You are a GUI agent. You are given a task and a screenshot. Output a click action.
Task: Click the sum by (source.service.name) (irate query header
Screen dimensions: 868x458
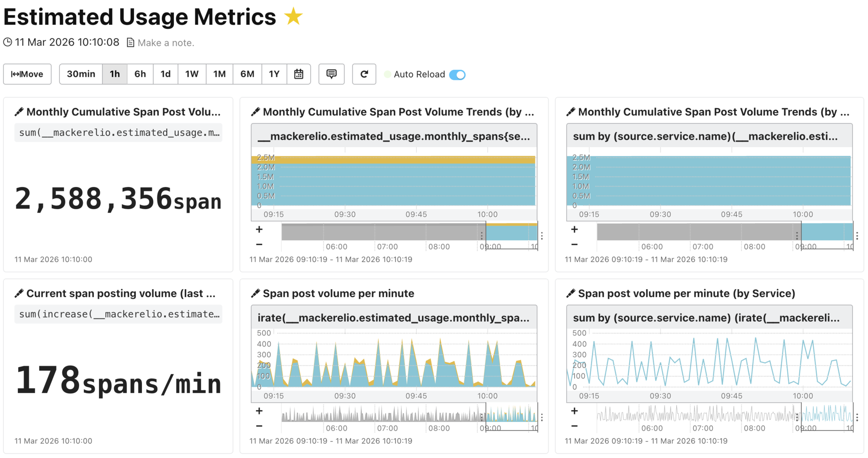pyautogui.click(x=709, y=318)
